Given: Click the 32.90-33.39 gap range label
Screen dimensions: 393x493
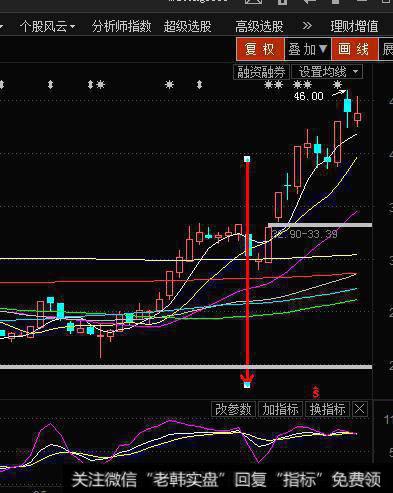Looking at the screenshot, I should [x=305, y=234].
